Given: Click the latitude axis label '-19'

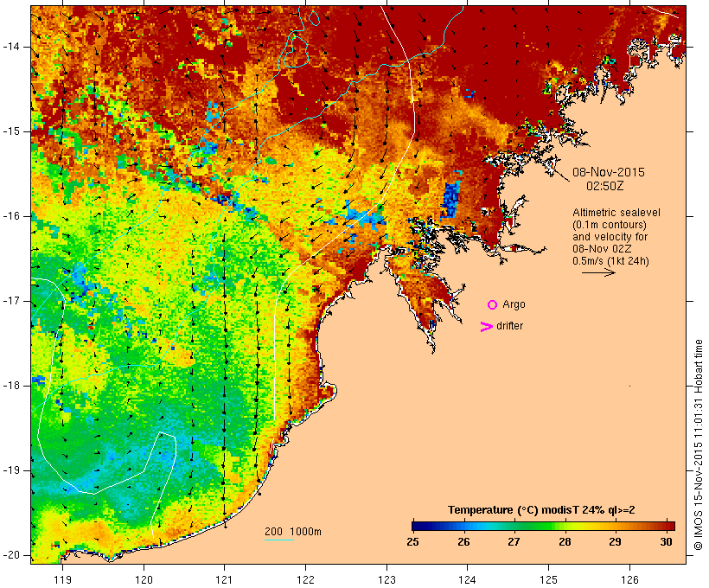Looking at the screenshot, I should coord(10,470).
